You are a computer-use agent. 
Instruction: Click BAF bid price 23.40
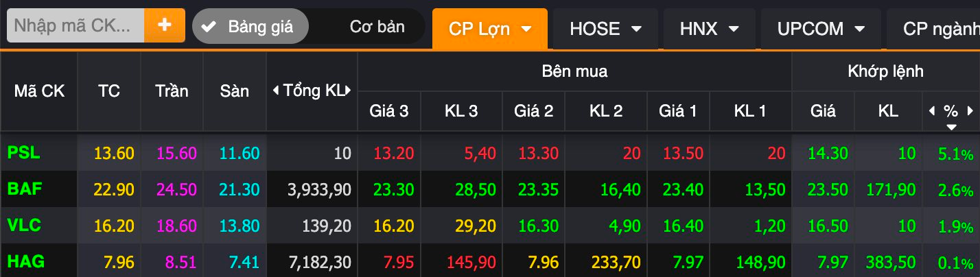[x=684, y=189]
